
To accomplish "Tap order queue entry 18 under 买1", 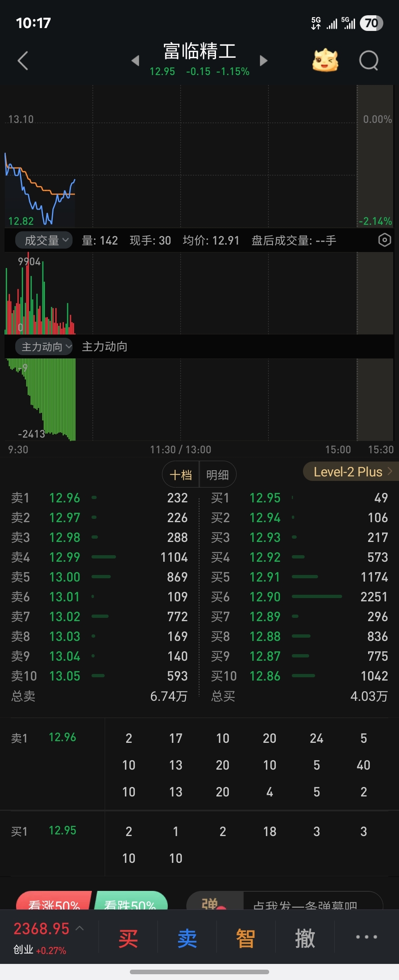I will pyautogui.click(x=270, y=832).
